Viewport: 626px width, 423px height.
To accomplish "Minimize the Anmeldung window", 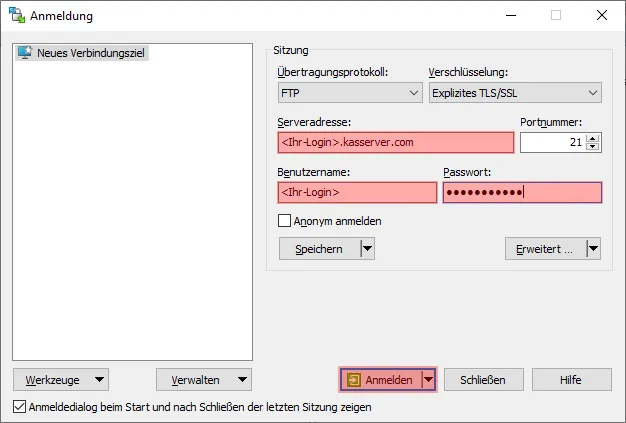I will [x=511, y=16].
